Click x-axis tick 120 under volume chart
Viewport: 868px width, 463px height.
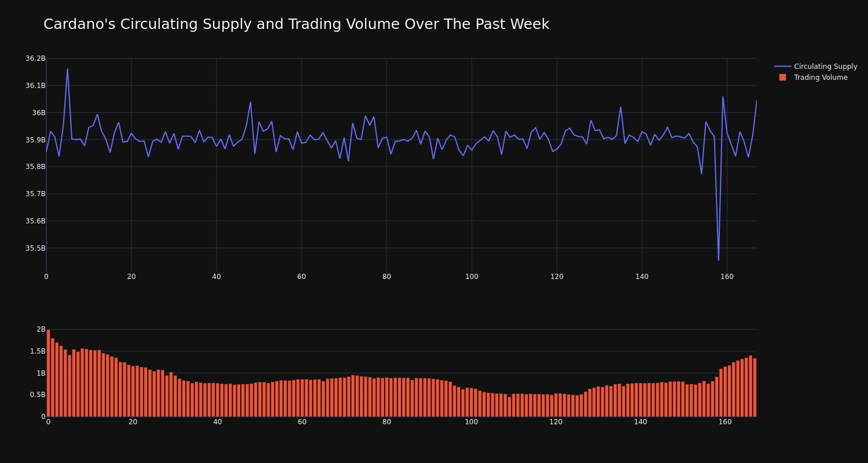[x=556, y=422]
